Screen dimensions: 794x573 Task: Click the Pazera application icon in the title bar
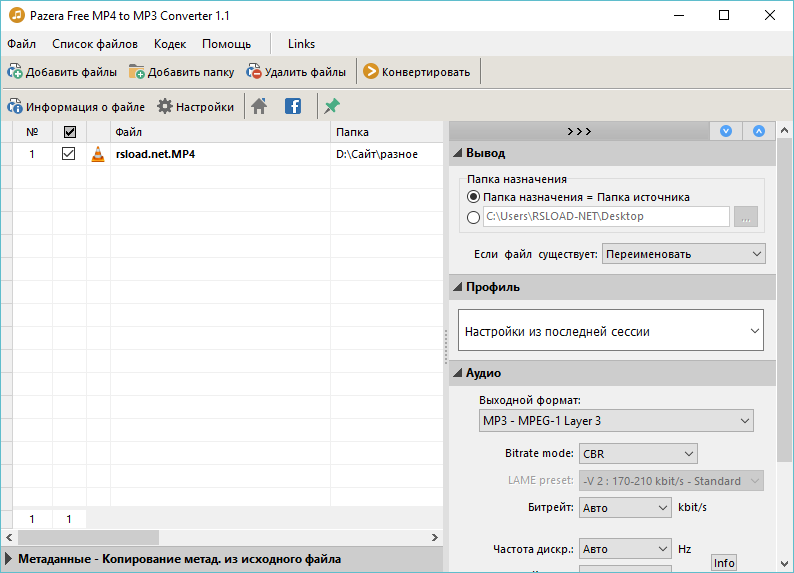tap(17, 15)
